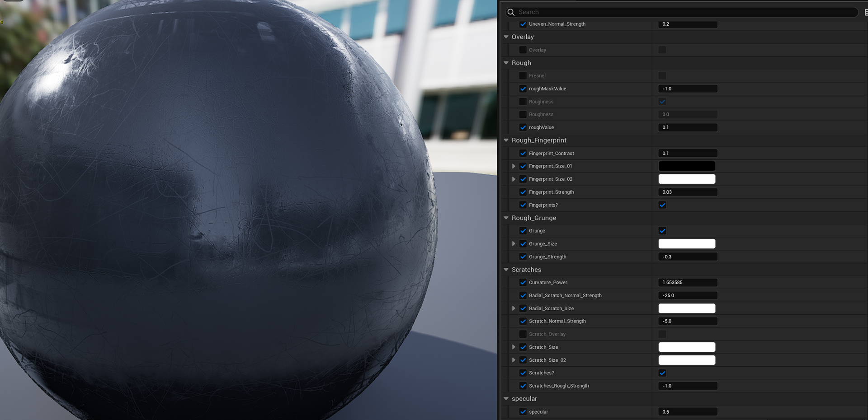Viewport: 868px width, 420px height.
Task: Collapse the Rough section
Action: (506, 63)
